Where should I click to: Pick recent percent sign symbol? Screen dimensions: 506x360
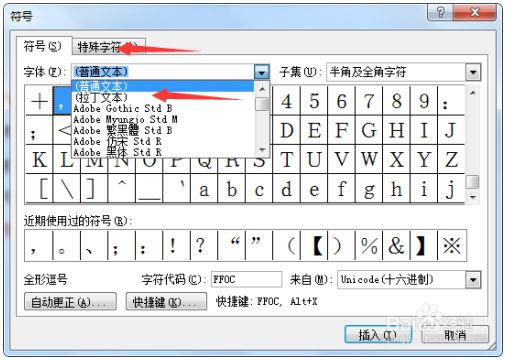369,246
